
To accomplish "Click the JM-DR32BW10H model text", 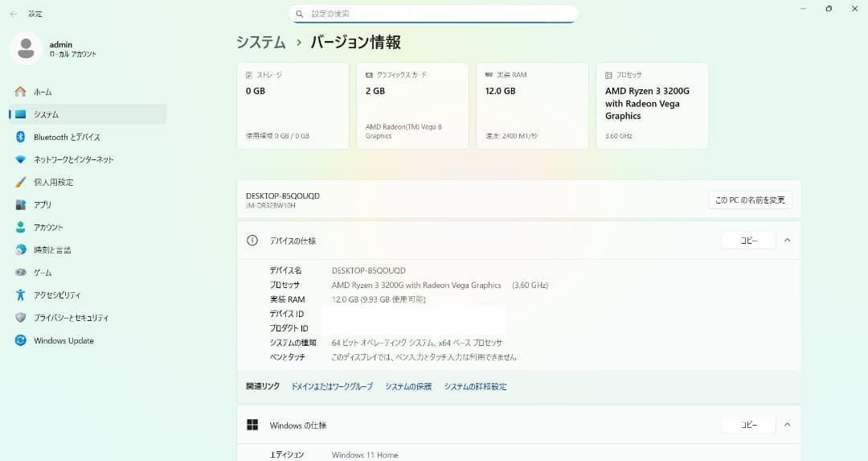I will tap(271, 206).
